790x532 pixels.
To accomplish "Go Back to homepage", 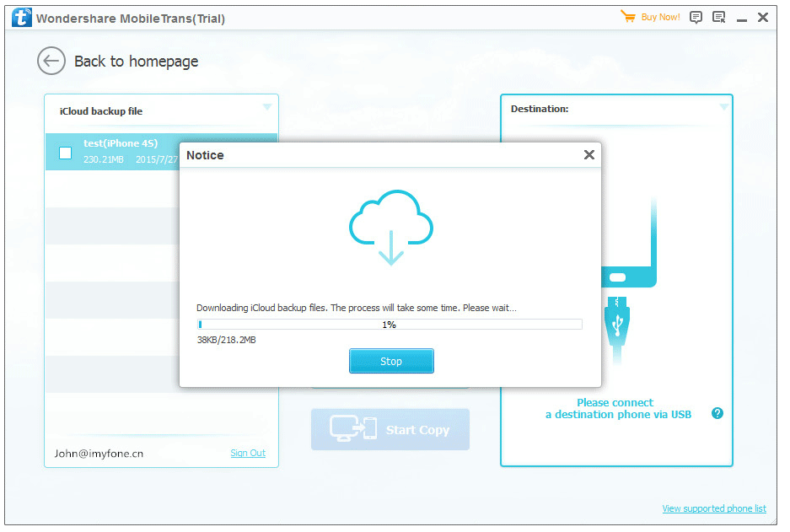I will pyautogui.click(x=136, y=61).
